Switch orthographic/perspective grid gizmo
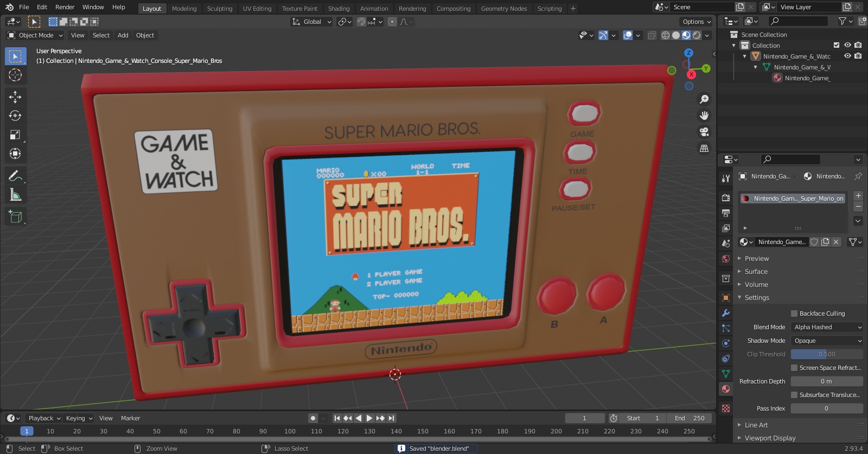Image resolution: width=868 pixels, height=454 pixels. (704, 148)
